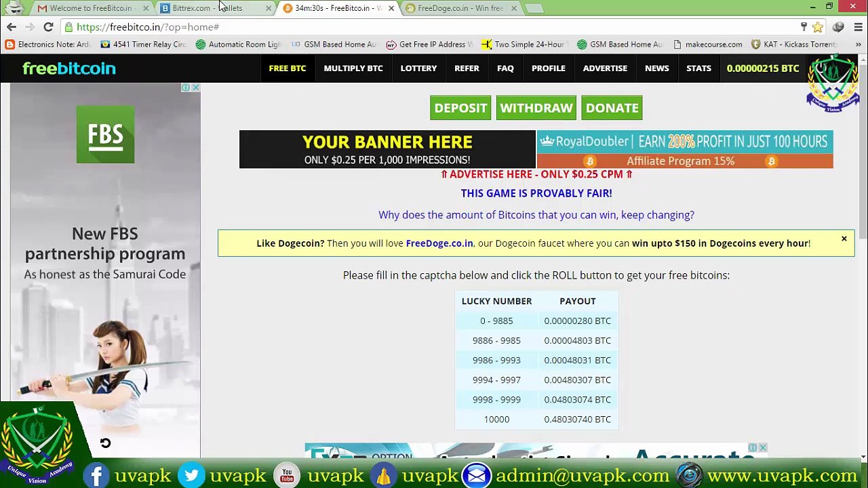Open a new tab button

(534, 8)
